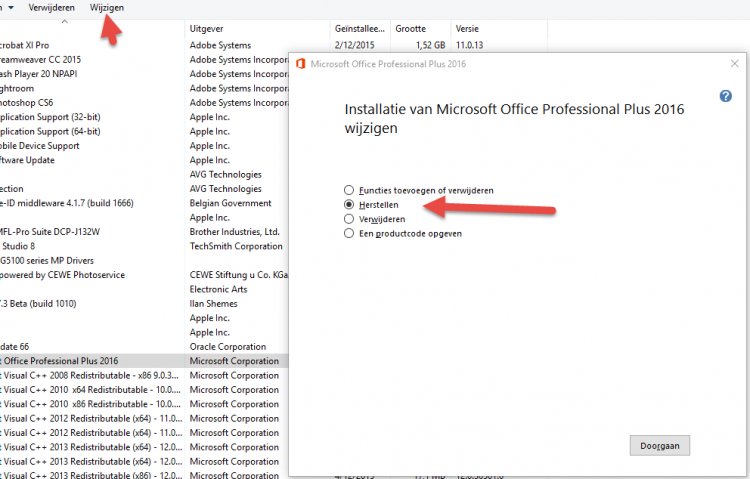This screenshot has width=750, height=479.
Task: Select the Verwijderen radio option in dialog
Action: 348,218
